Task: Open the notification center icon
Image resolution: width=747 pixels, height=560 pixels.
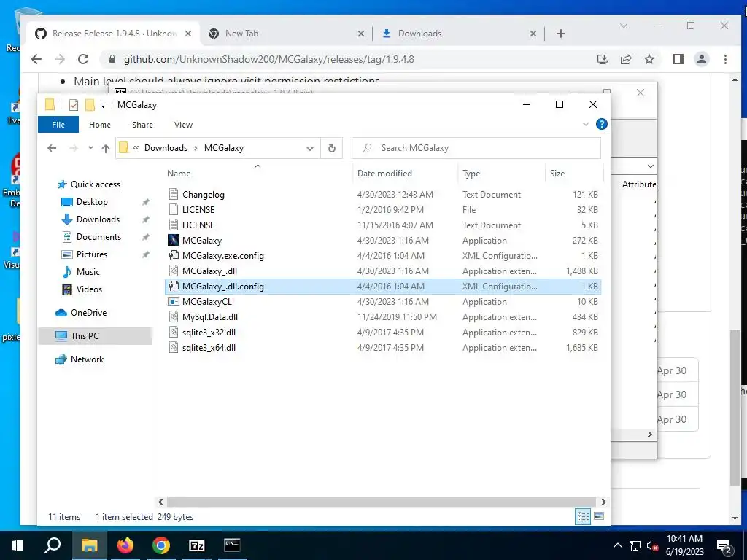Action: [724, 546]
